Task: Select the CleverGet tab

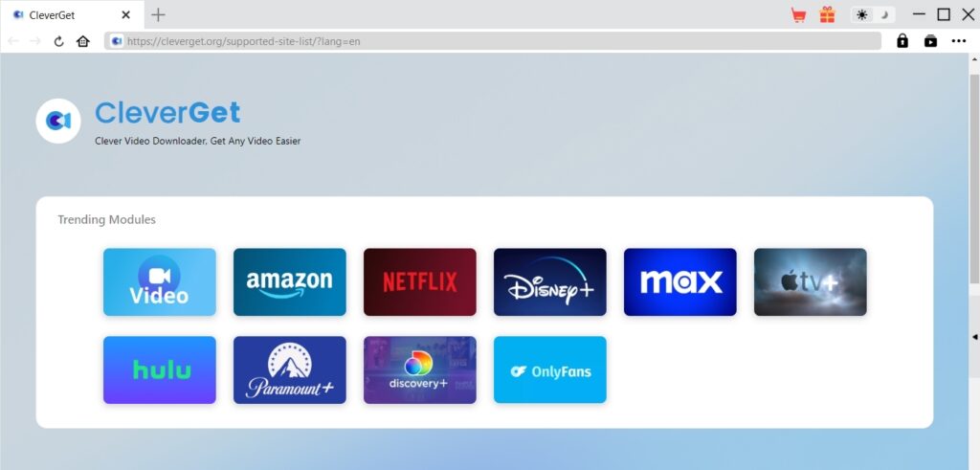Action: click(72, 14)
